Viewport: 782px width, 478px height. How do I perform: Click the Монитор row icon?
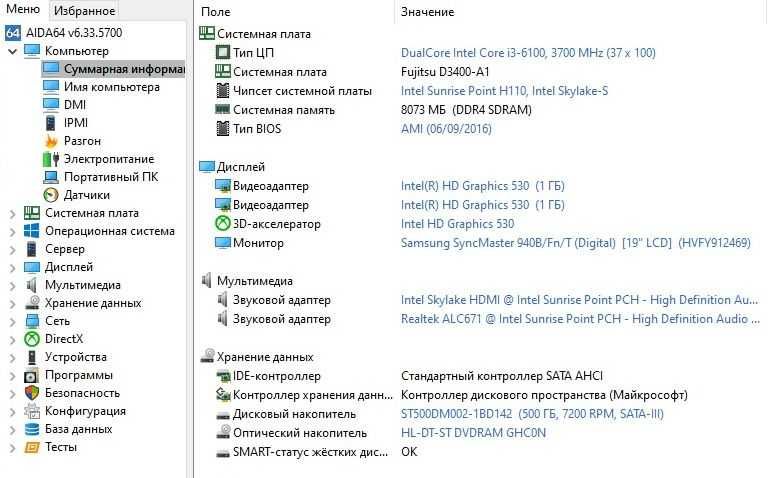pos(222,242)
